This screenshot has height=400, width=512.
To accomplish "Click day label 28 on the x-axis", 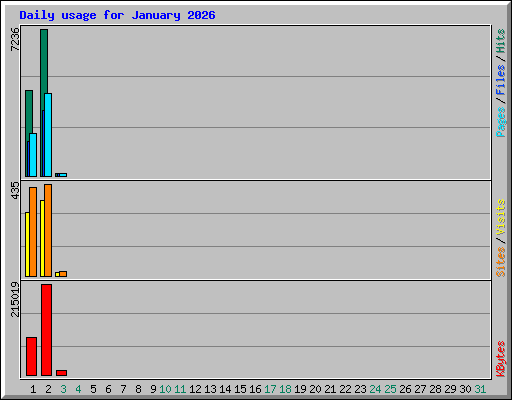I will pyautogui.click(x=435, y=389).
